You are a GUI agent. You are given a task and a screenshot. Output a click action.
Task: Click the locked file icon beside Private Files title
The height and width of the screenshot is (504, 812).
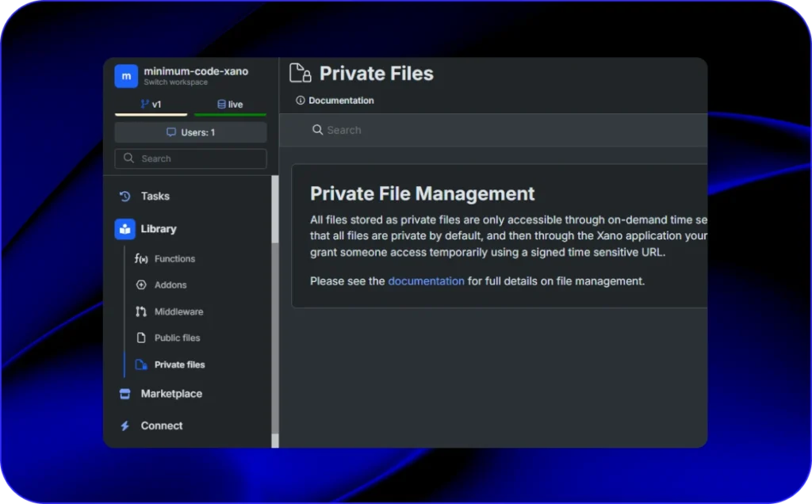300,74
